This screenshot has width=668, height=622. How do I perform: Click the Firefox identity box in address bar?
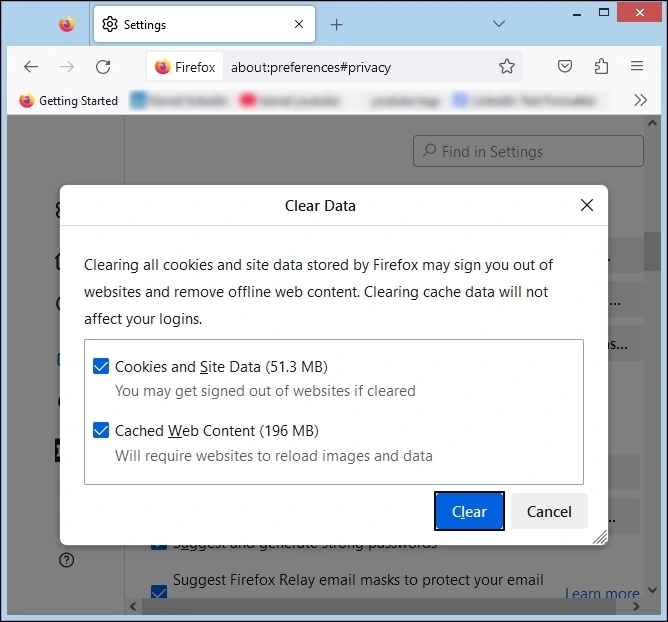(185, 67)
